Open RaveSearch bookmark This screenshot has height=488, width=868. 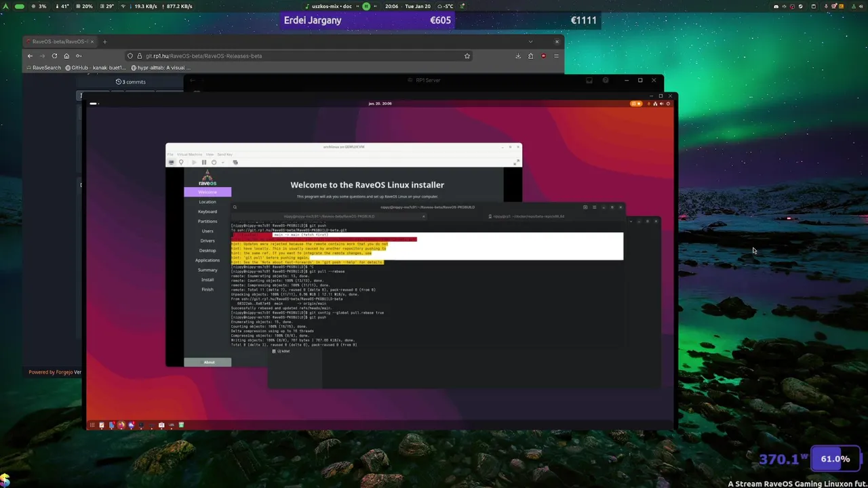(44, 68)
